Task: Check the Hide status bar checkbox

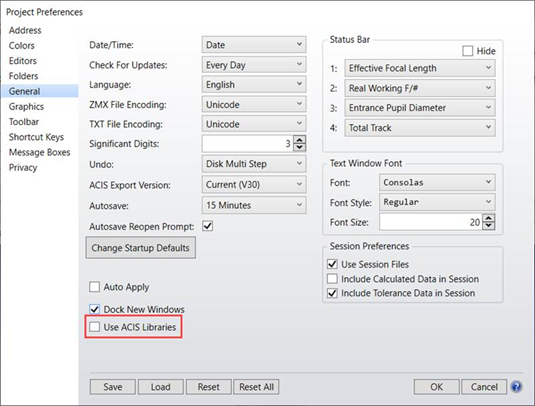Action: pos(467,51)
